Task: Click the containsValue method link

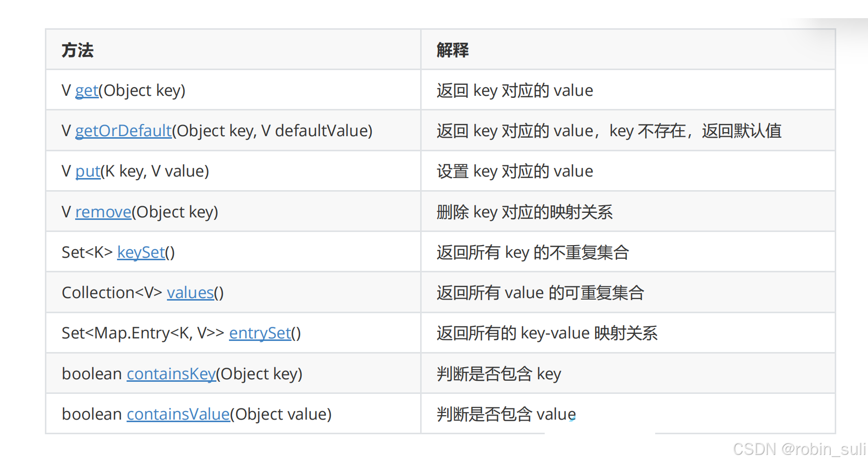Action: click(x=178, y=415)
